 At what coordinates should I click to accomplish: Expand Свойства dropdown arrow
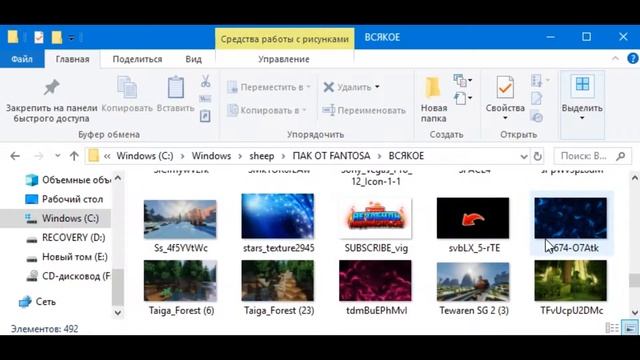[x=505, y=118]
